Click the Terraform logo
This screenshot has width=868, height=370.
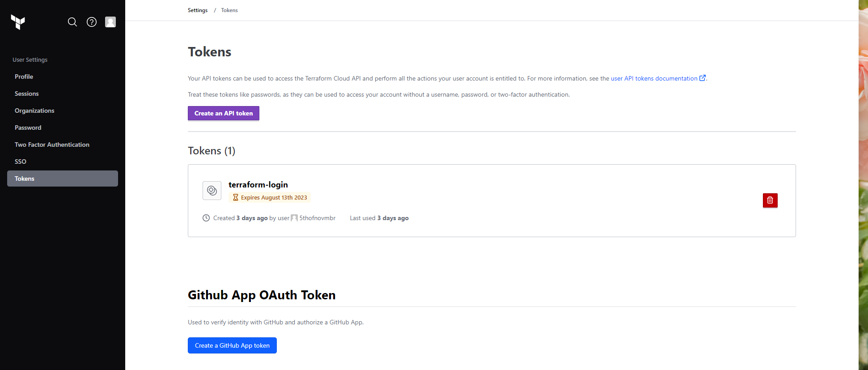tap(18, 22)
